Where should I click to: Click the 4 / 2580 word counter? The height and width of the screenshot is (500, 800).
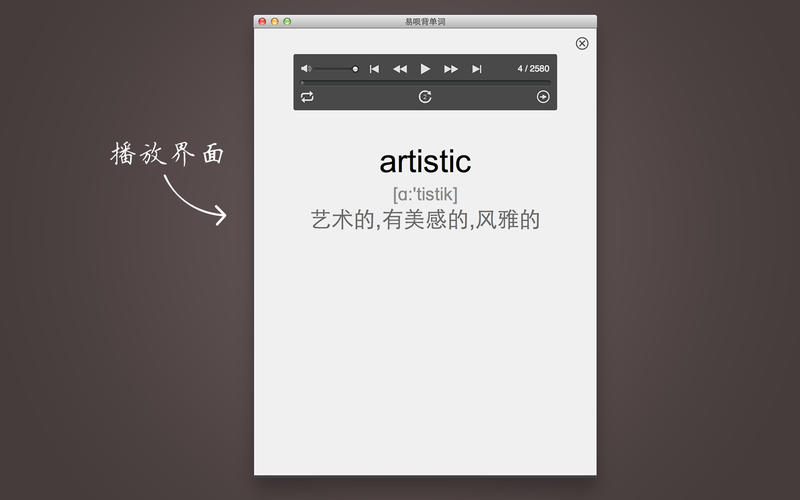(x=533, y=68)
